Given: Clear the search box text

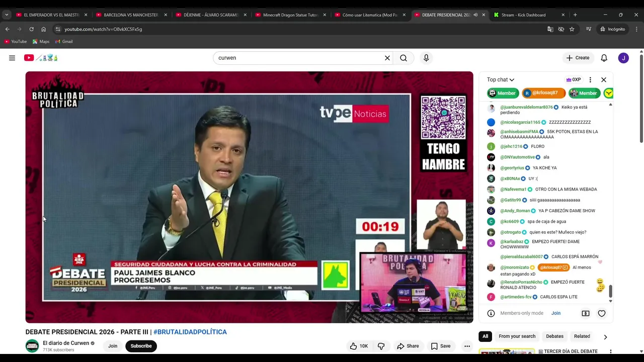Looking at the screenshot, I should coord(387,58).
